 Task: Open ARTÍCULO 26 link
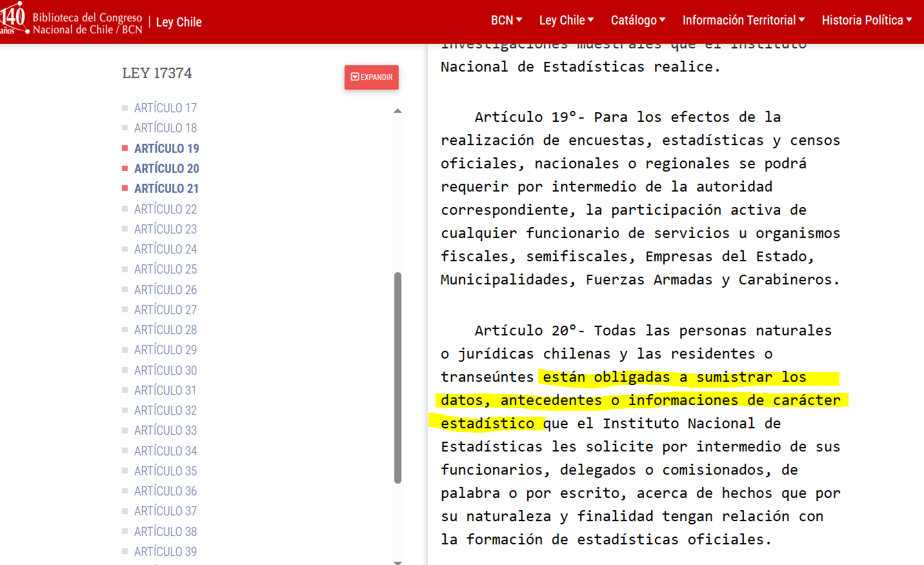pyautogui.click(x=165, y=290)
